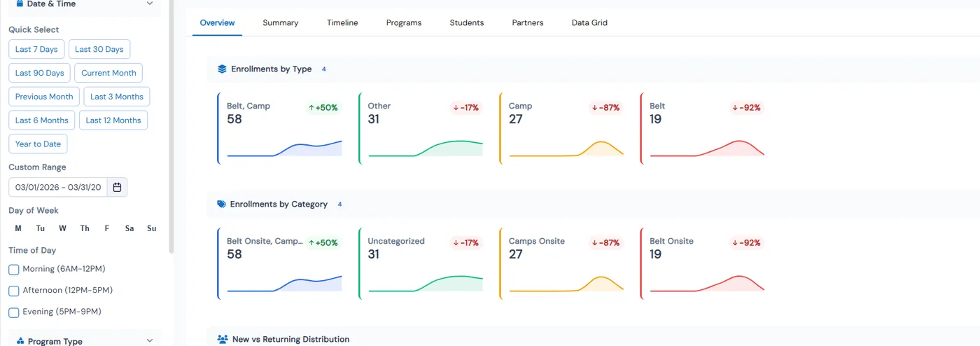
Task: Apply the Year to Date filter
Action: pyautogui.click(x=38, y=144)
